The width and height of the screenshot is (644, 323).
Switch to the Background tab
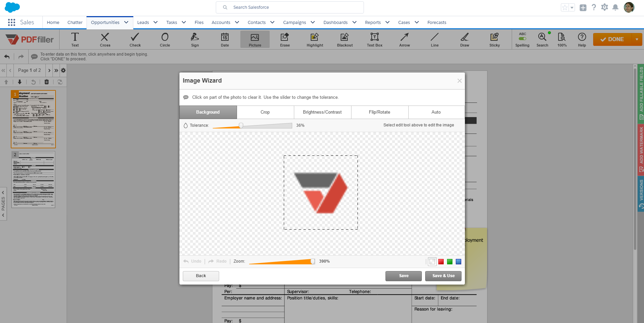tap(208, 112)
